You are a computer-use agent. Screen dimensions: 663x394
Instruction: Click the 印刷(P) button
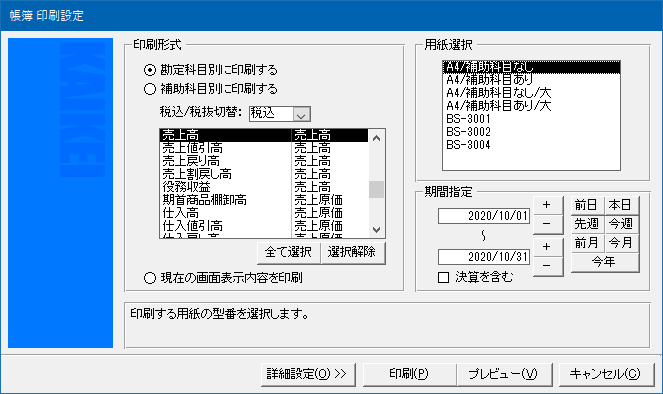tap(409, 374)
